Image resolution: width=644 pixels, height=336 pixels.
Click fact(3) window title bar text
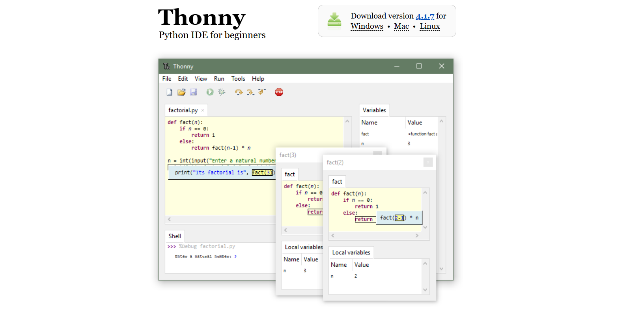pyautogui.click(x=287, y=155)
